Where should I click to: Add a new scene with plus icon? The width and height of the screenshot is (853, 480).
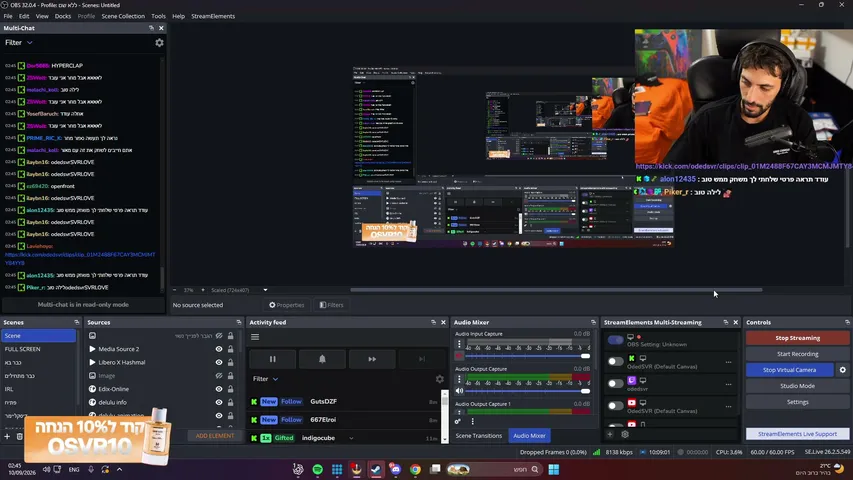pyautogui.click(x=7, y=436)
